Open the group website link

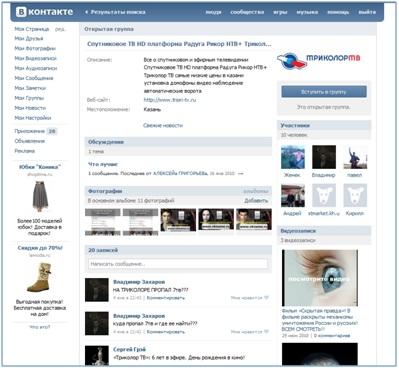point(170,100)
